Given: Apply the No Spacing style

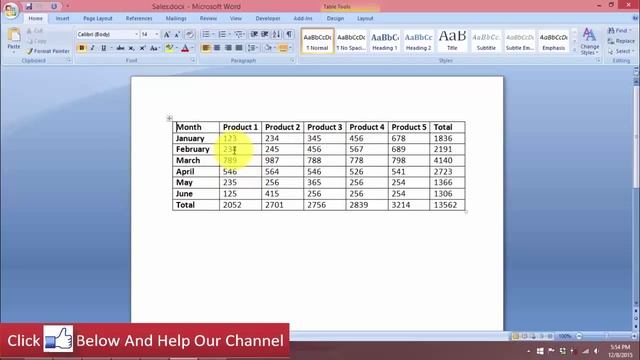Looking at the screenshot, I should 351,41.
